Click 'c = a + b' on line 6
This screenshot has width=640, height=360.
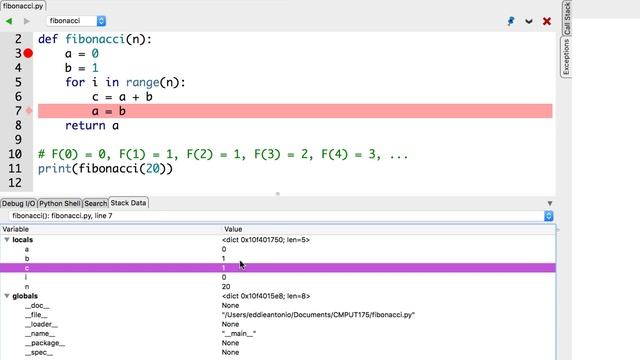[122, 97]
